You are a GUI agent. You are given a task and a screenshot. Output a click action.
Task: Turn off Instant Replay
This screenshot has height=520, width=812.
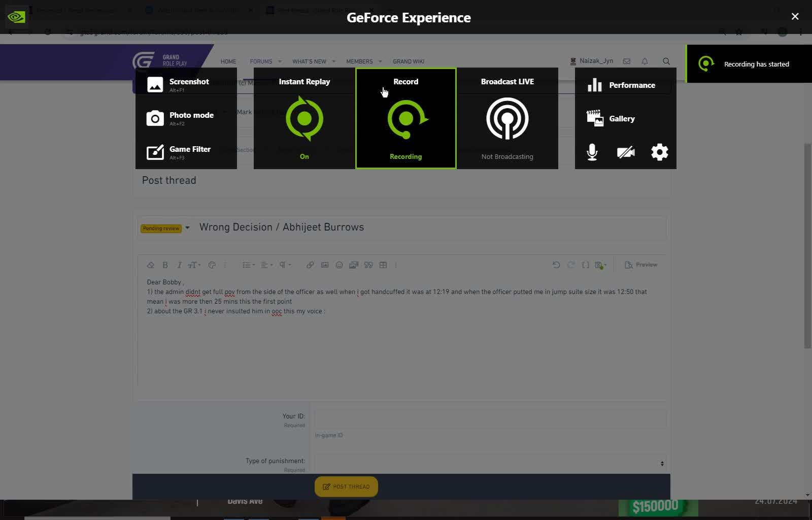(x=304, y=118)
